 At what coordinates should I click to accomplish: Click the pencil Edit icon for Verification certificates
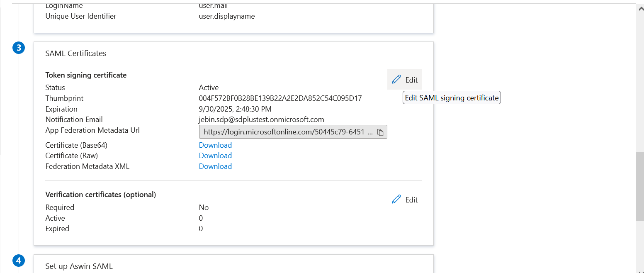396,200
